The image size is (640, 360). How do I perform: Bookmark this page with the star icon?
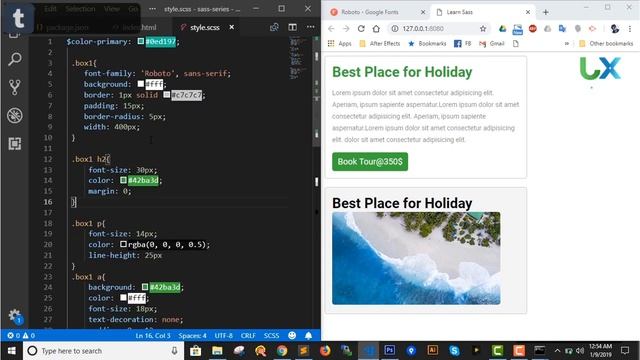coord(483,29)
